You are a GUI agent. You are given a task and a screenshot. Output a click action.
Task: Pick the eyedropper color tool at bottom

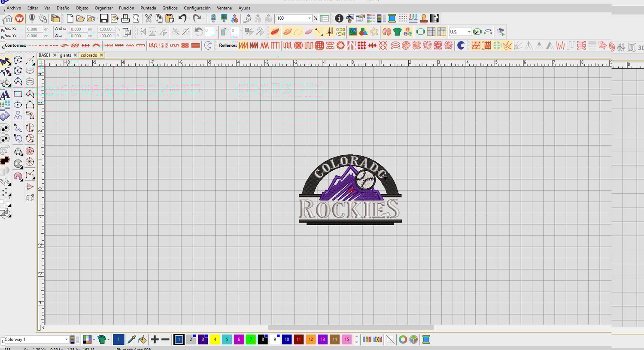tap(131, 339)
